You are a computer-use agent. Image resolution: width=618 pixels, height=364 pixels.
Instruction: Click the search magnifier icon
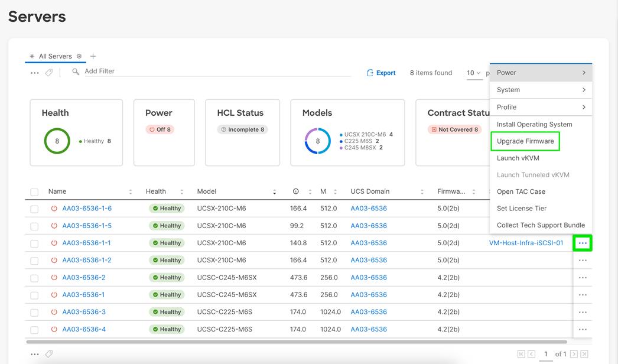tap(76, 71)
